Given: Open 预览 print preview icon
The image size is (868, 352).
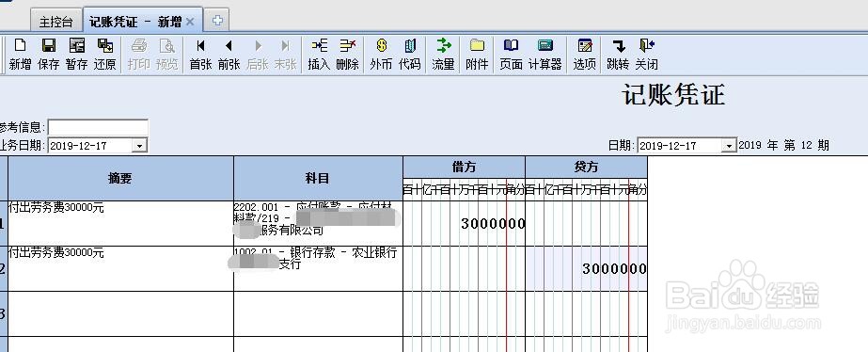Looking at the screenshot, I should [166, 54].
